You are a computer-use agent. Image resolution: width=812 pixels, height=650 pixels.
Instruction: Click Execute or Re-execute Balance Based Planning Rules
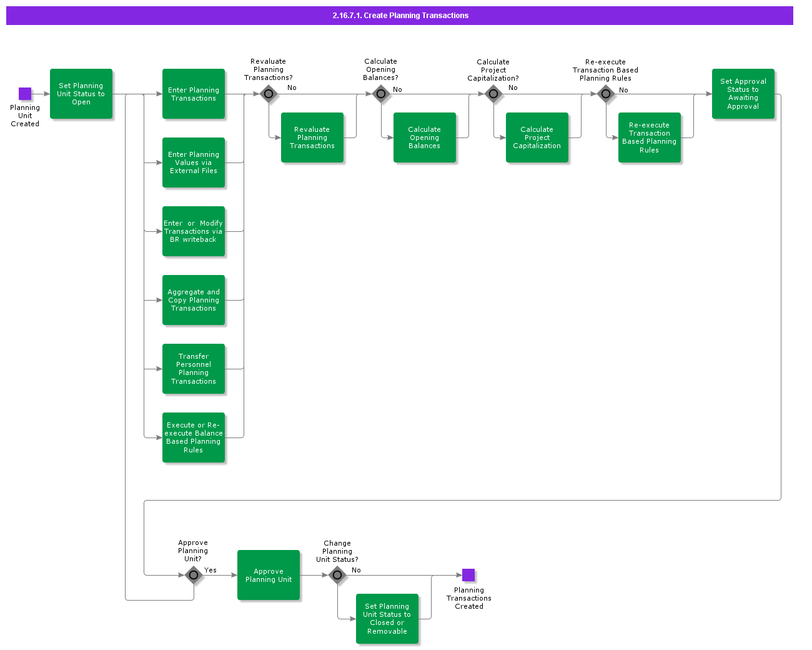194,437
